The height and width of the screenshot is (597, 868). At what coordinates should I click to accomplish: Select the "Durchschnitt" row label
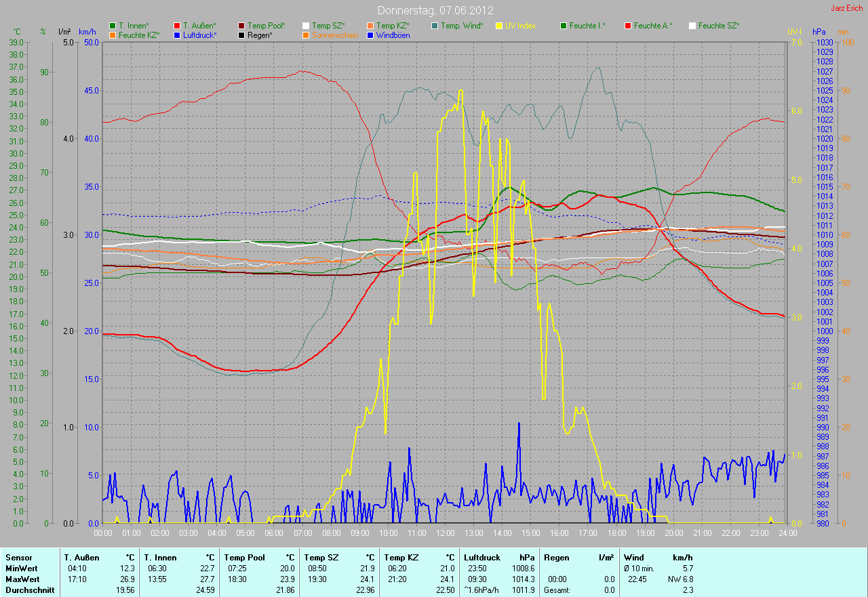pos(29,590)
